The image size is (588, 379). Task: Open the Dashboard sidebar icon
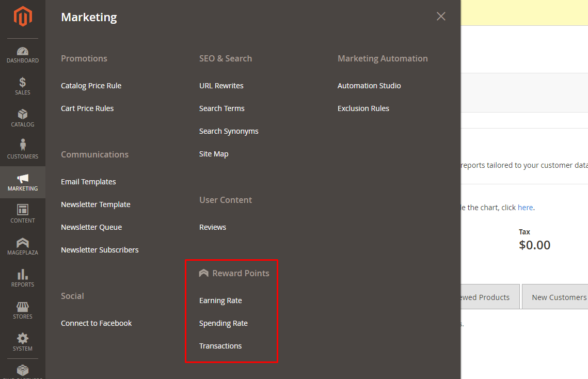23,52
